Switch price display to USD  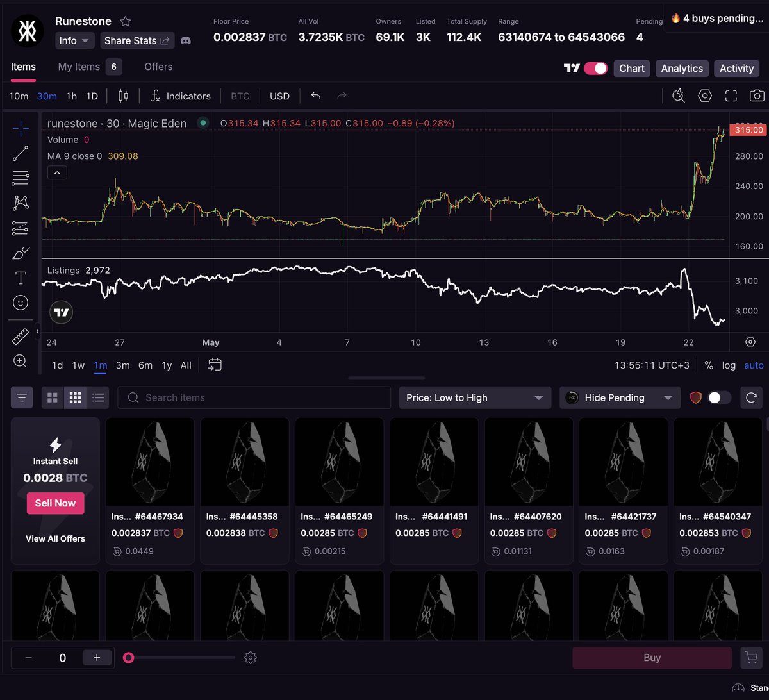(279, 96)
